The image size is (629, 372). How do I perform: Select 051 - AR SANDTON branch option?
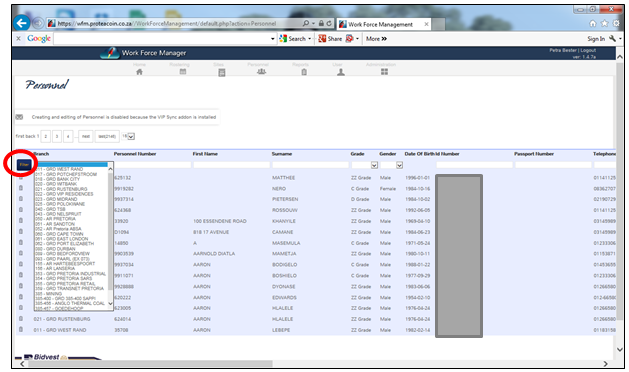[x=55, y=224]
